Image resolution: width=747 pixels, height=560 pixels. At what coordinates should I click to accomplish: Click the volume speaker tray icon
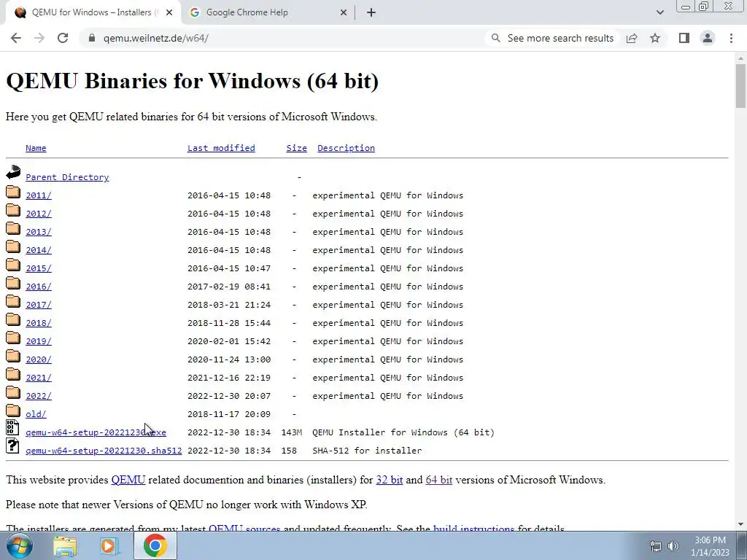[x=673, y=546]
